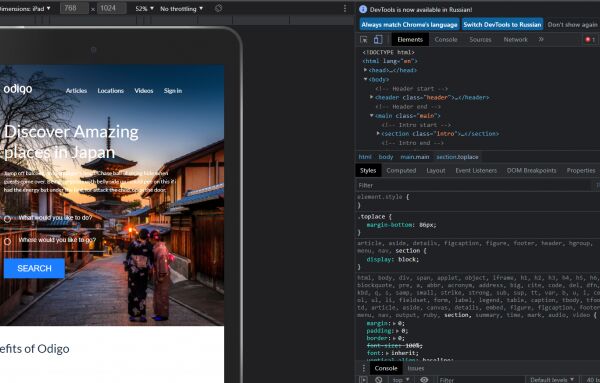Open the No throttling dropdown

[181, 8]
